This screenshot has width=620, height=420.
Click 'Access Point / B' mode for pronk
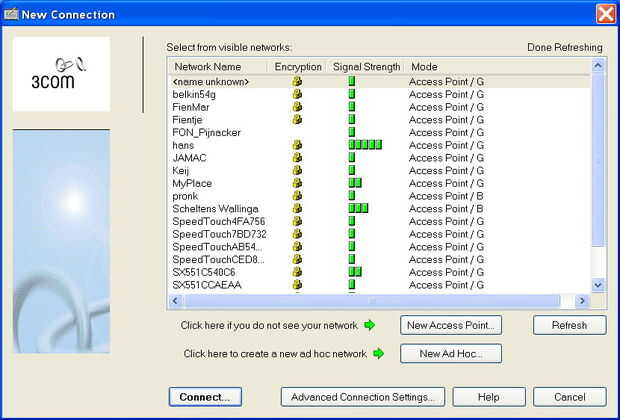click(x=446, y=196)
